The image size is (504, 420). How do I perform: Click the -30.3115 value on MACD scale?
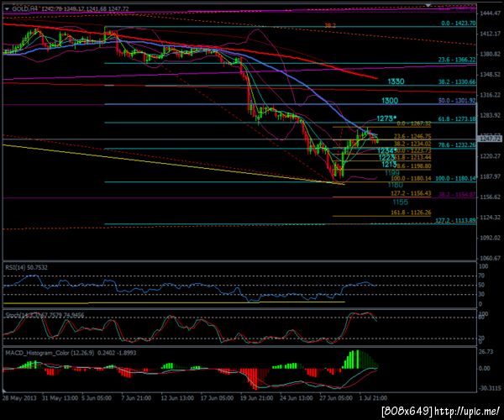pyautogui.click(x=490, y=388)
